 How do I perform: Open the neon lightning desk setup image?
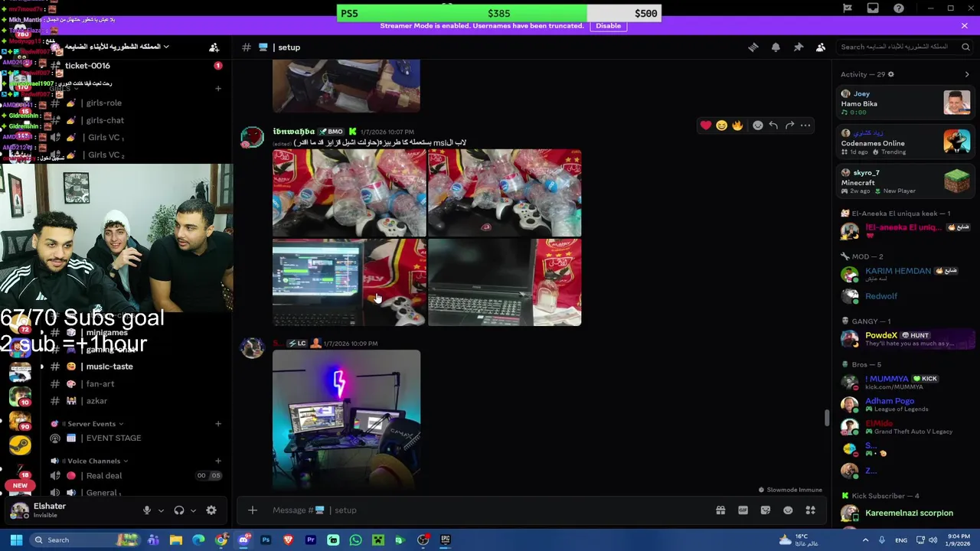coord(346,419)
